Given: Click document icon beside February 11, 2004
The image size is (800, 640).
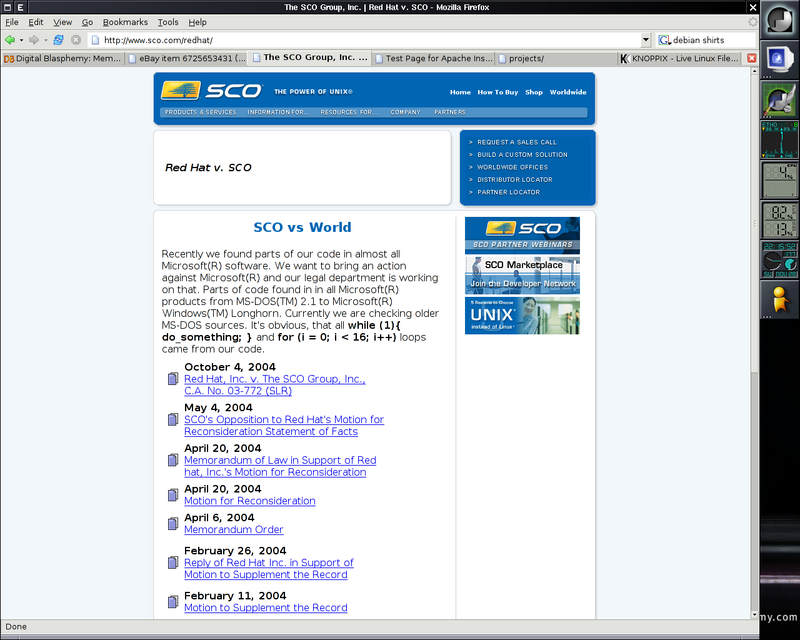Looking at the screenshot, I should (173, 602).
